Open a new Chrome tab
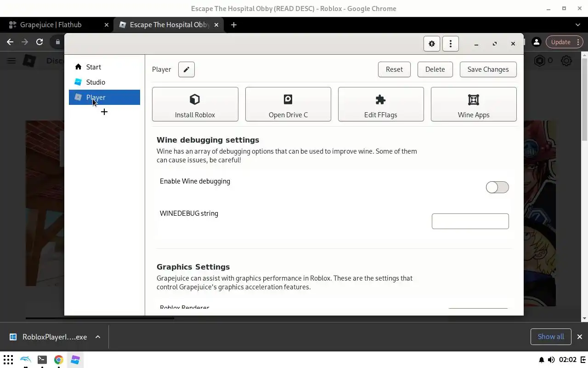 pyautogui.click(x=233, y=25)
